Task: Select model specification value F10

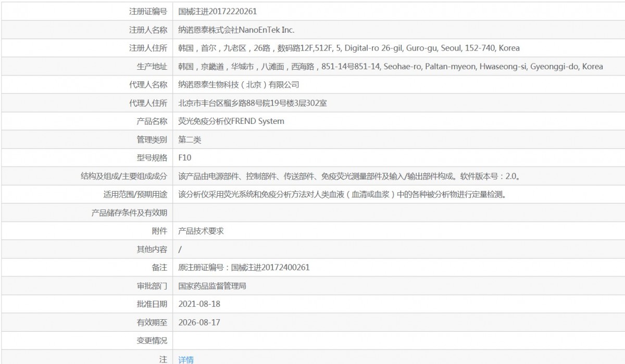Action: [184, 158]
